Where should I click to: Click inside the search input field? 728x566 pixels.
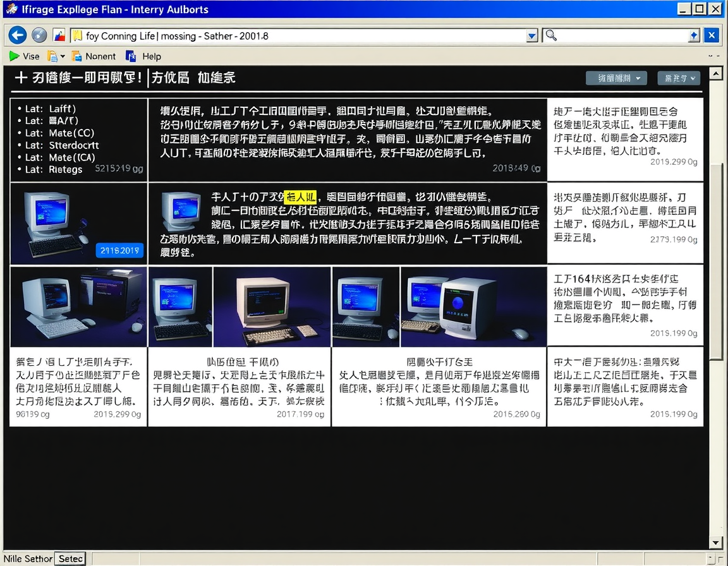(x=622, y=36)
